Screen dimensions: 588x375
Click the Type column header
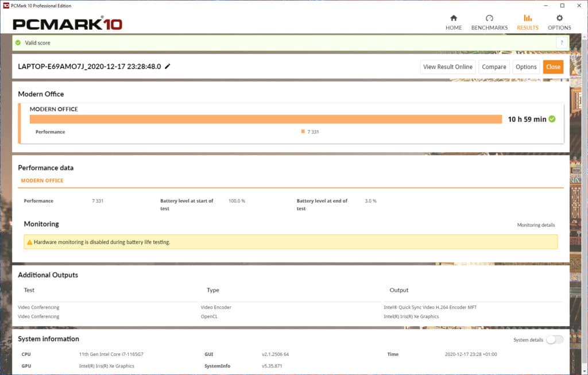click(x=212, y=290)
